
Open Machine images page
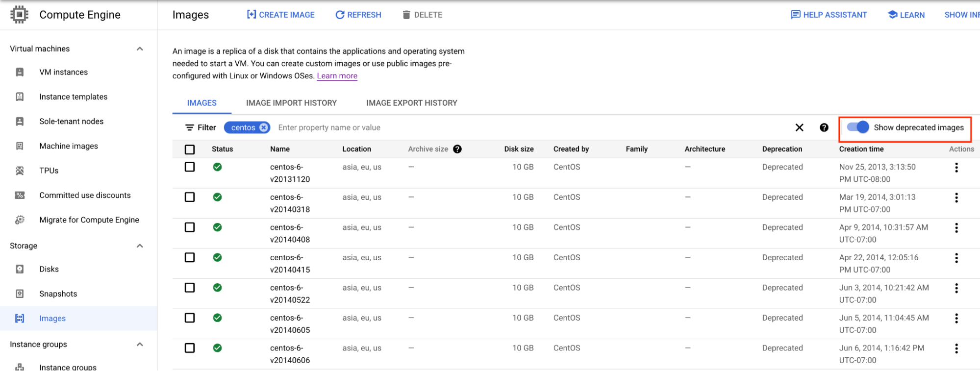coord(69,146)
